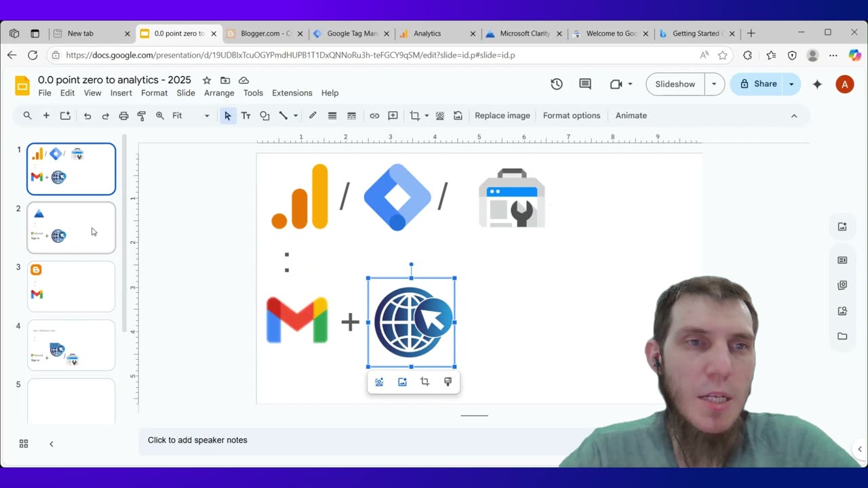
Task: Open the Insert menu
Action: pos(121,93)
